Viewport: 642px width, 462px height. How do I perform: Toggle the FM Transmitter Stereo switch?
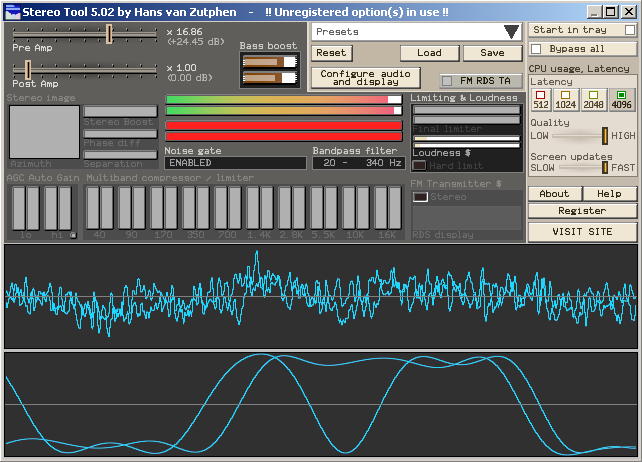[420, 197]
